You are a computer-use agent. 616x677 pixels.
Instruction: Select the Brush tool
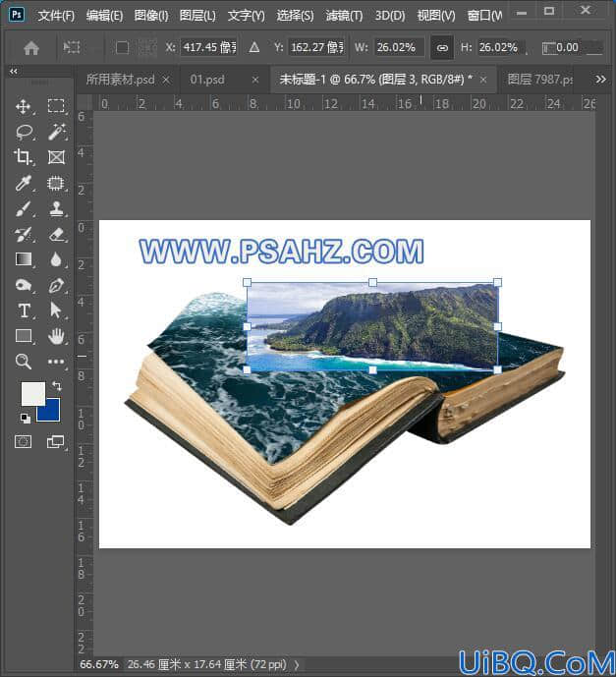click(x=24, y=209)
